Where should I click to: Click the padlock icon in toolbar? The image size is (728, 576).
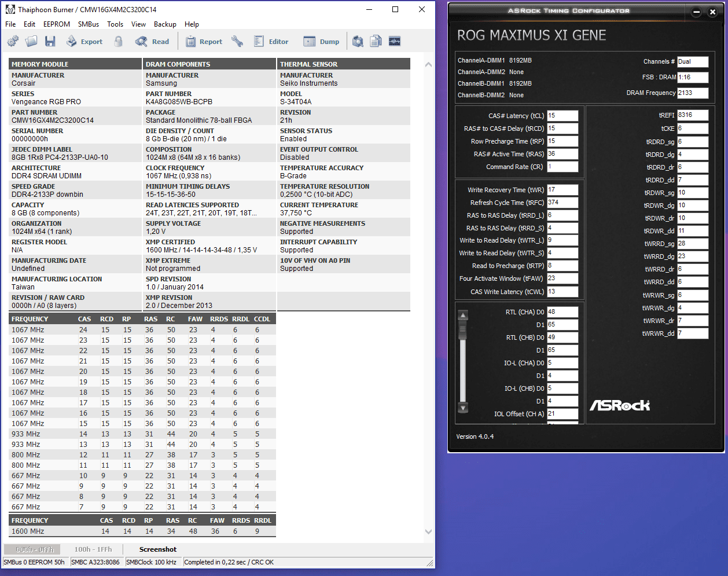click(x=119, y=41)
